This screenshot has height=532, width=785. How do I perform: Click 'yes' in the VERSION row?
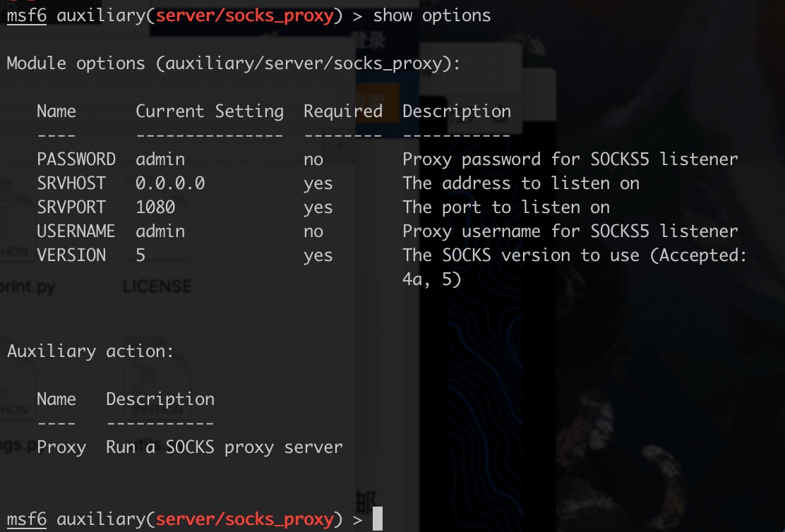318,255
